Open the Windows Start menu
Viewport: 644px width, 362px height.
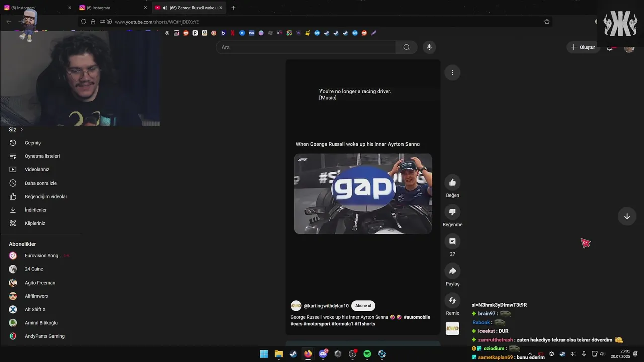click(264, 354)
